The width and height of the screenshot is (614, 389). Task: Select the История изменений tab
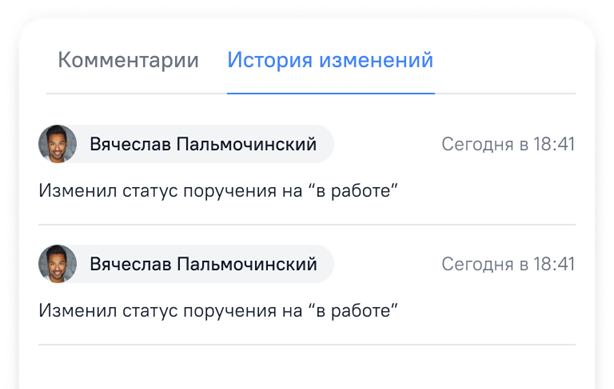330,60
